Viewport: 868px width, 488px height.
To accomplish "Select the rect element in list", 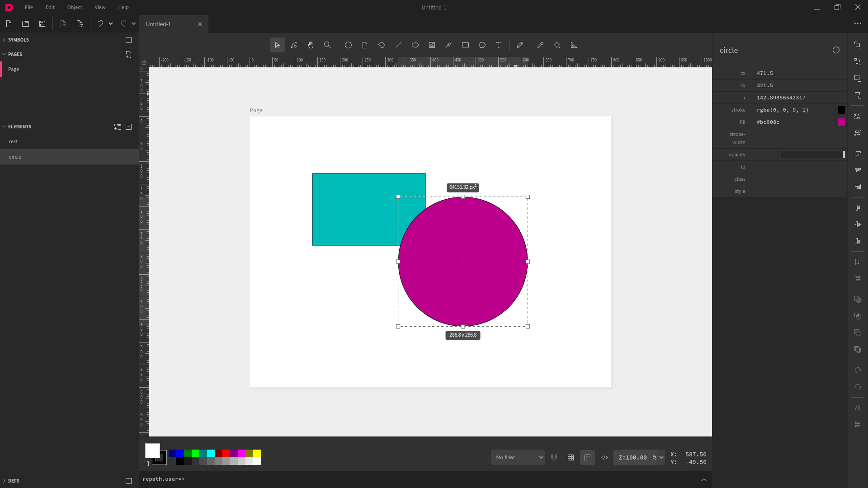I will coord(14,141).
